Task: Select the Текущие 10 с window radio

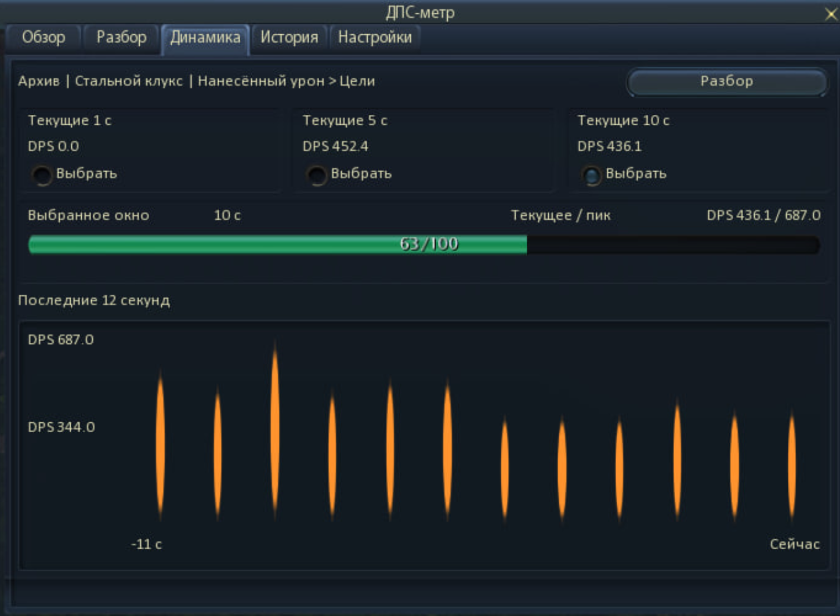Action: click(x=591, y=175)
